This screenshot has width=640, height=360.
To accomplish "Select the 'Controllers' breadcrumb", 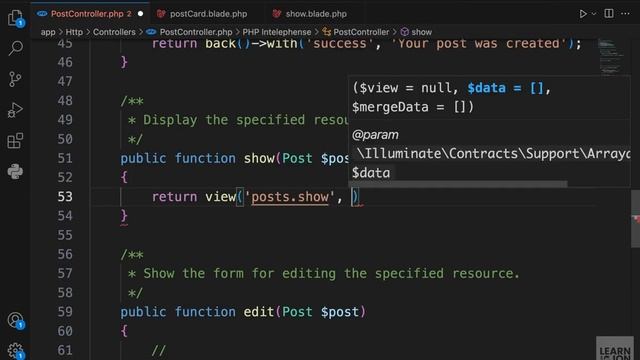I will 114,32.
